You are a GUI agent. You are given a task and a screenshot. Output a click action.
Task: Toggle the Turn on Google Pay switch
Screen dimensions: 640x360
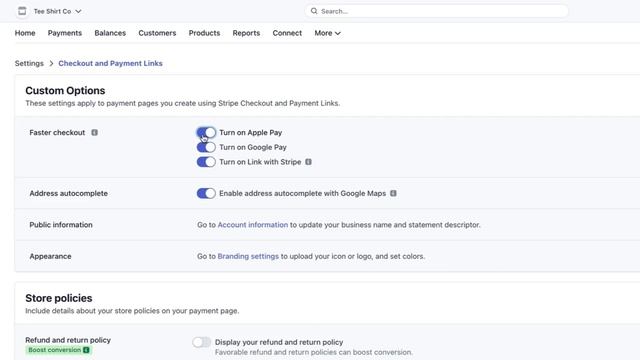(x=206, y=147)
